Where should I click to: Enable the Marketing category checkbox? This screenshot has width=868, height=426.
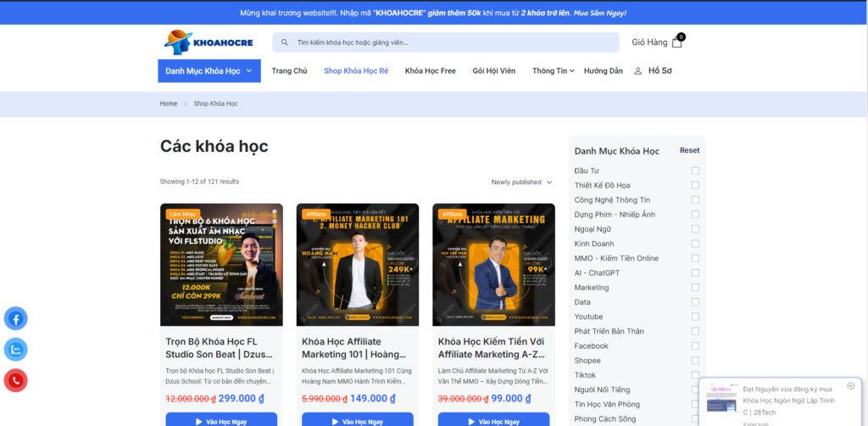695,288
